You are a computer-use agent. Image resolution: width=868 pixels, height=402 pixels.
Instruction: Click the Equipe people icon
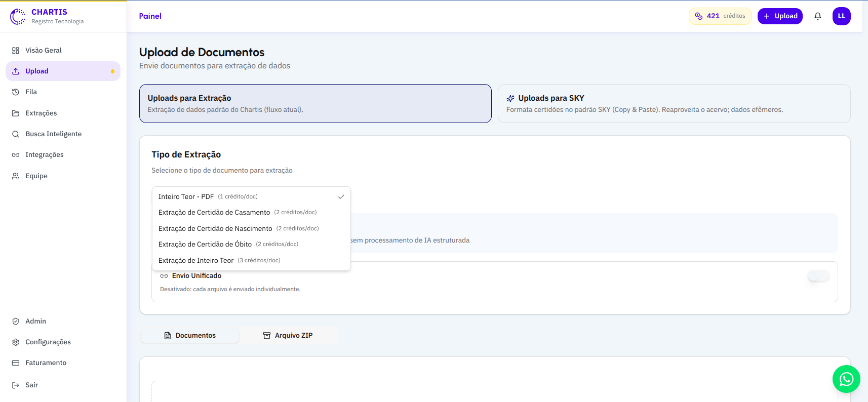16,176
